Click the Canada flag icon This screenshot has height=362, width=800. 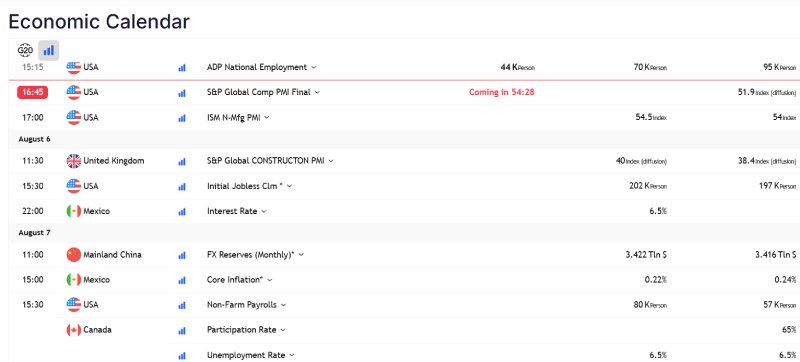click(x=73, y=330)
